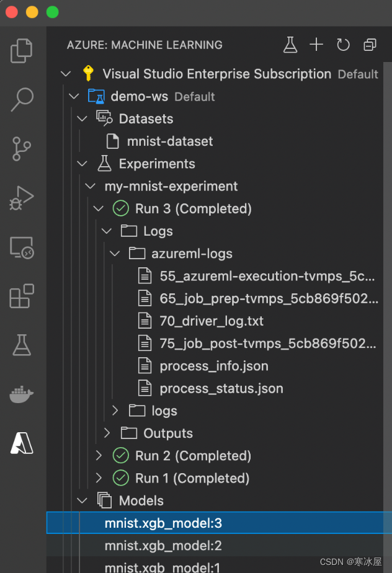The image size is (392, 573).
Task: Collapse the Experiments node
Action: click(x=82, y=164)
